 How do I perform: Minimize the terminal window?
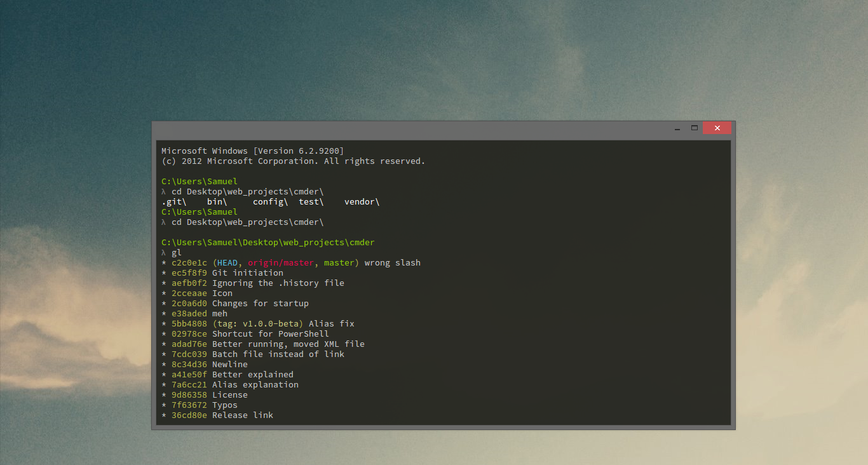[677, 128]
